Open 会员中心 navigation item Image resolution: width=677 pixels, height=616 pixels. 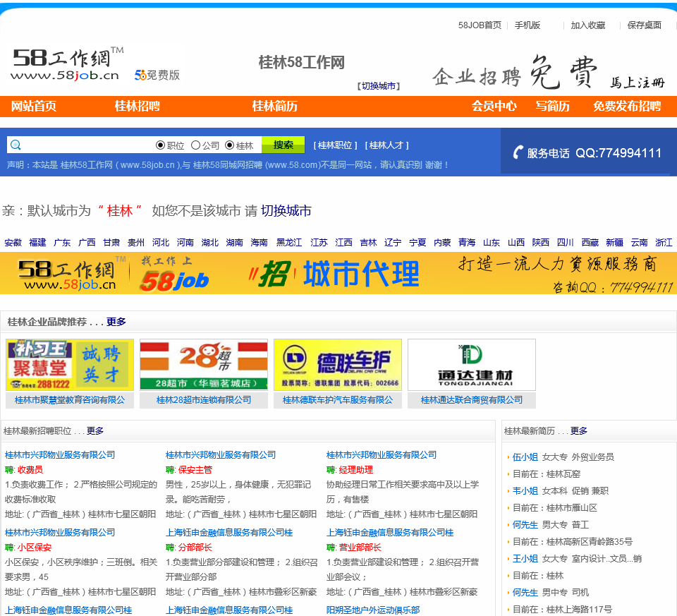click(494, 107)
